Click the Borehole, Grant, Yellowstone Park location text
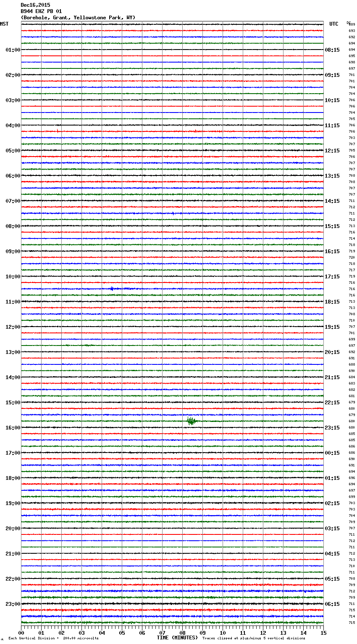Screen dimensions: 357x644 point(78,18)
